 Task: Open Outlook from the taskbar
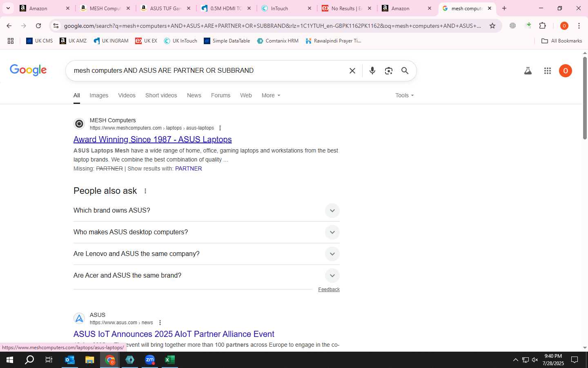pyautogui.click(x=70, y=360)
